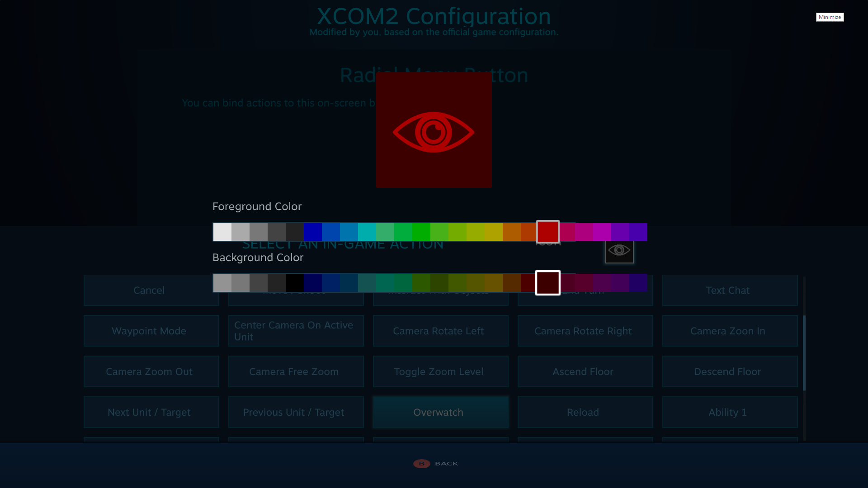Open the small eye icon picker next to ICON
This screenshot has height=488, width=868.
(619, 251)
